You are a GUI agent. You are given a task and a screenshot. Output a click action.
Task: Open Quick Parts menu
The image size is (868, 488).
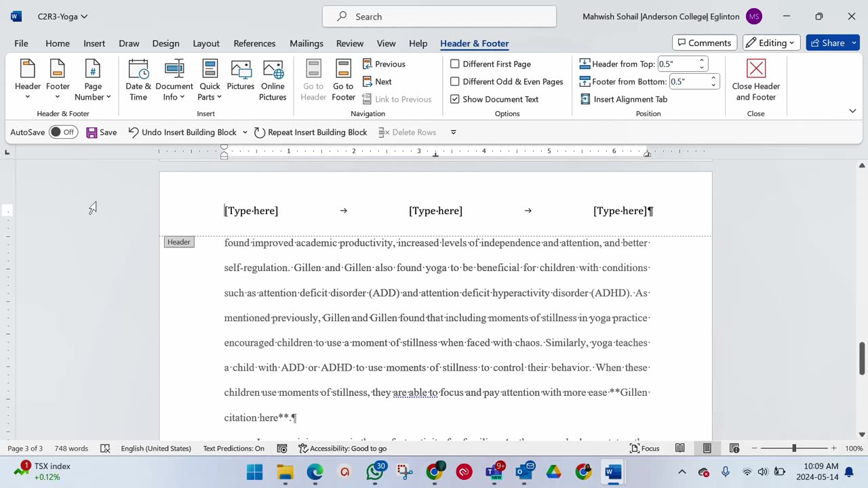pyautogui.click(x=210, y=80)
